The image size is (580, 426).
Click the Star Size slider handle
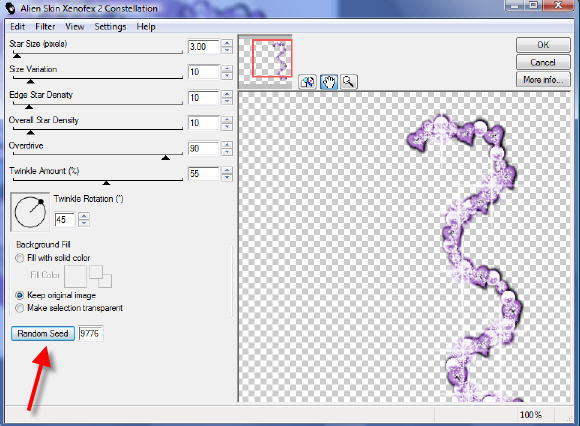17,55
